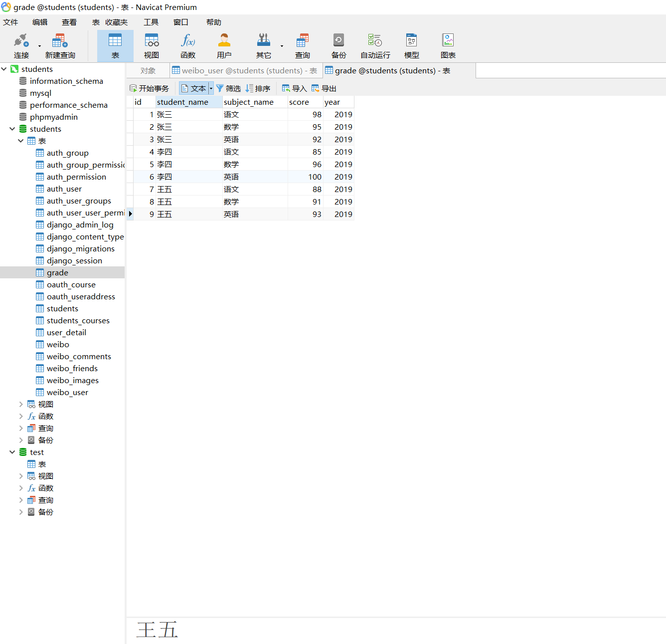Switch to the 对象 tab
This screenshot has height=644, width=666.
pyautogui.click(x=148, y=71)
